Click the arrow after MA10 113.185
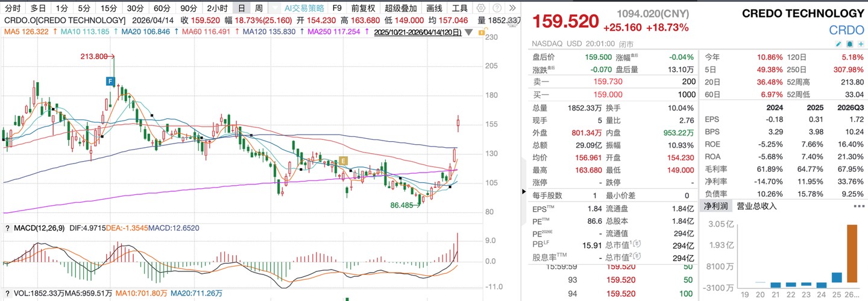The image size is (868, 301). click(116, 32)
